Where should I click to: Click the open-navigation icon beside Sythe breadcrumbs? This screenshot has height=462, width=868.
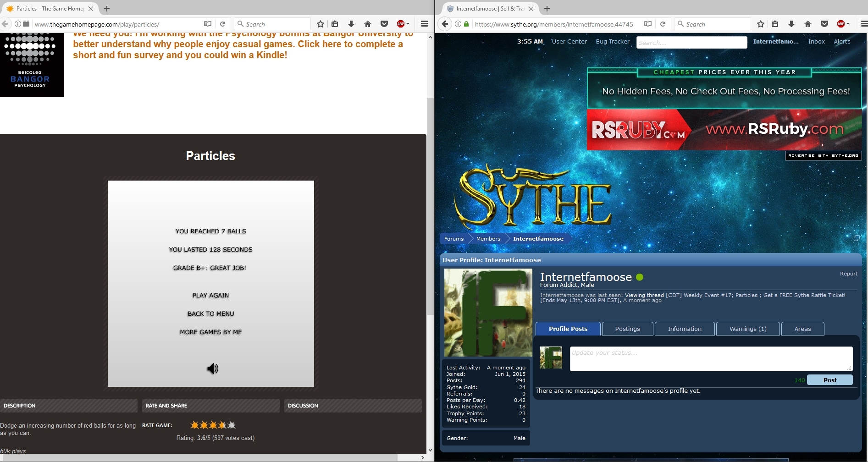coord(856,238)
